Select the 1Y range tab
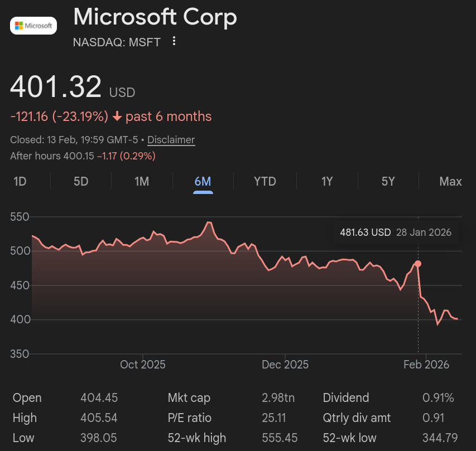Viewport: 476px width, 451px height. click(327, 181)
